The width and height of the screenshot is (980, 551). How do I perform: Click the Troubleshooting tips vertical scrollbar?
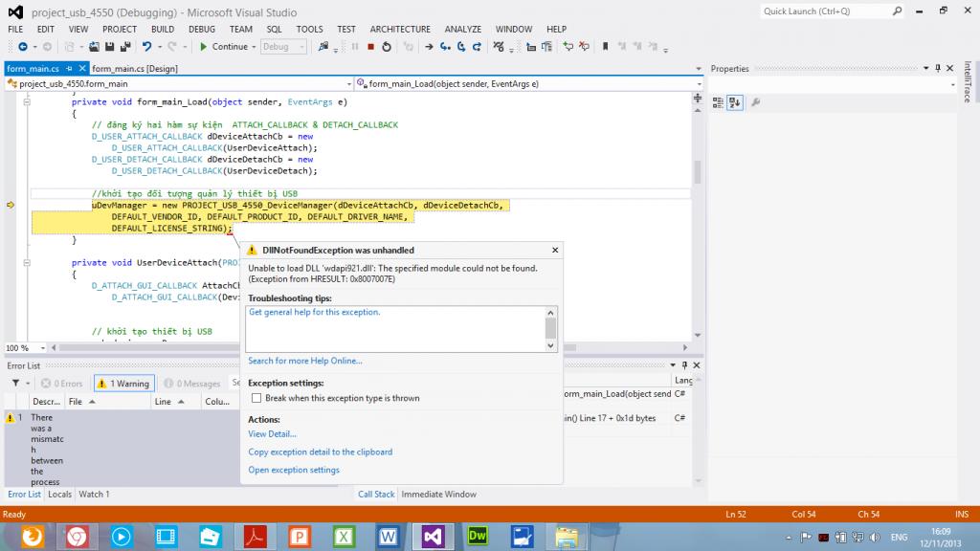(x=551, y=328)
